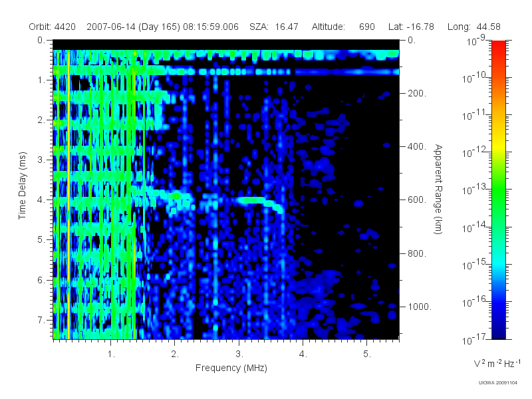532x399 pixels.
Task: Click the '3.' tick label on frequency axis
Action: [x=239, y=354]
